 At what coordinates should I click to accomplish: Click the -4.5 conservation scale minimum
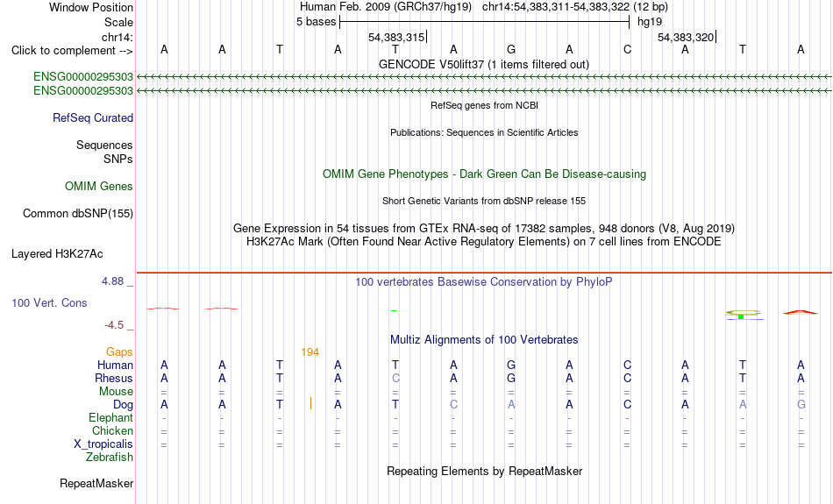(x=114, y=325)
